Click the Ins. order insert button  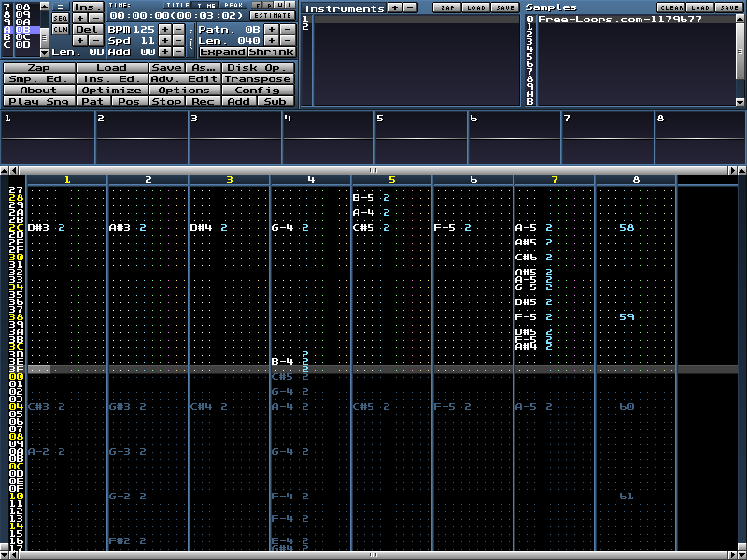tap(88, 7)
